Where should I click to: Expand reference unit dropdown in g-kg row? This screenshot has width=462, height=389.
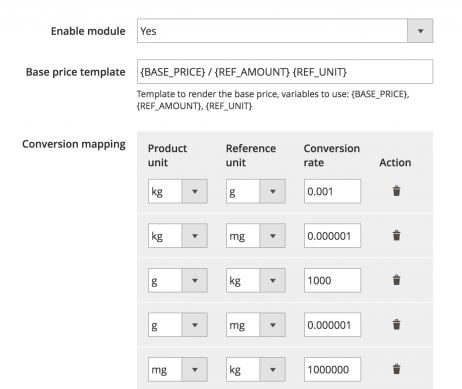[x=256, y=280]
